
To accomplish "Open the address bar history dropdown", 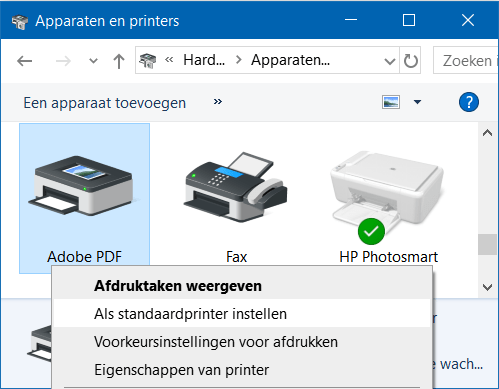I will [390, 61].
